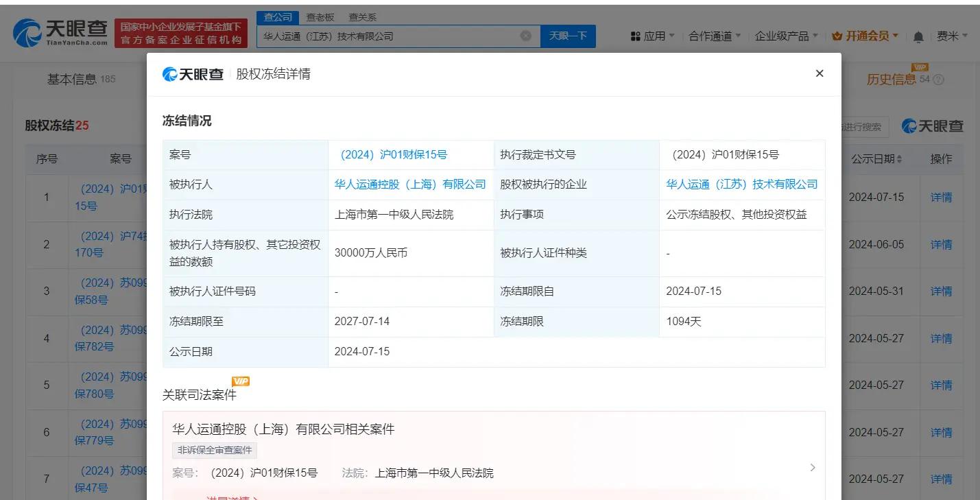Sort by 公示日期 column arrows
The width and height of the screenshot is (980, 500).
[899, 159]
